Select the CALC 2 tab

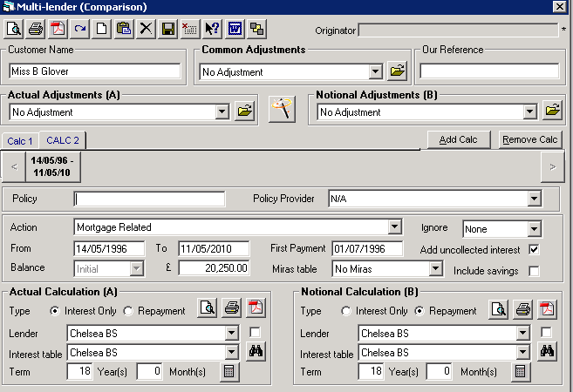pyautogui.click(x=63, y=140)
